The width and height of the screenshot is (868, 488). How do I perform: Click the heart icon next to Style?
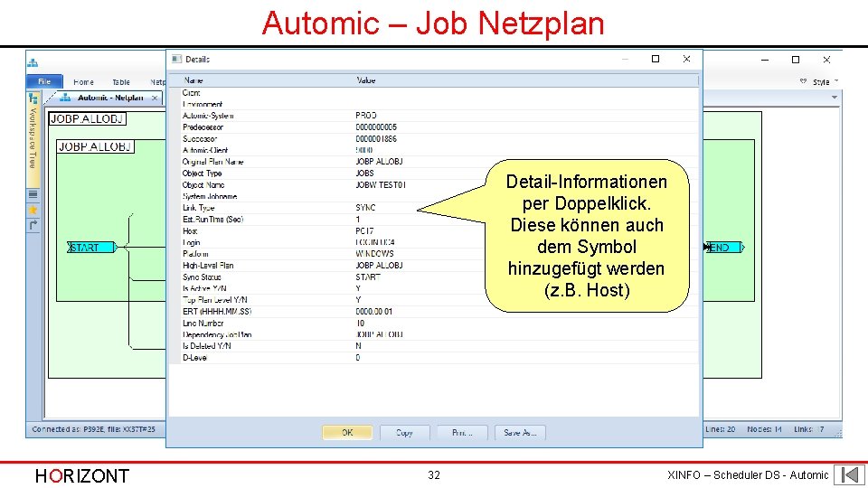click(x=803, y=81)
